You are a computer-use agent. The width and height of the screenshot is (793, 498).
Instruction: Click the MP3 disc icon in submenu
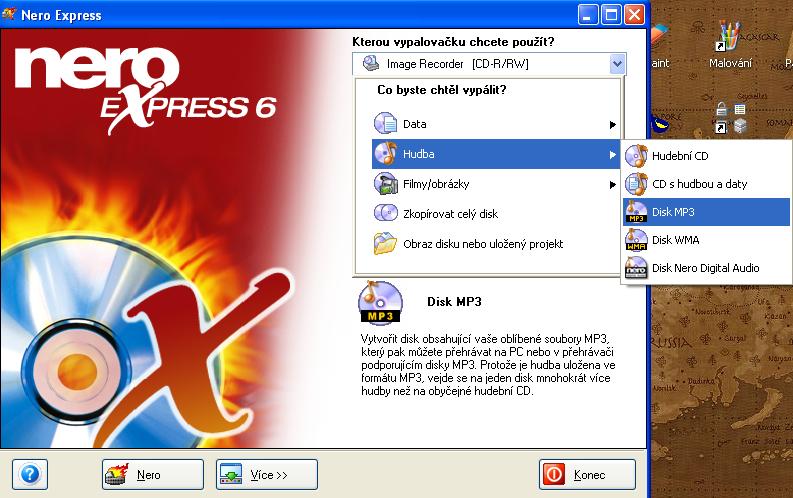636,212
